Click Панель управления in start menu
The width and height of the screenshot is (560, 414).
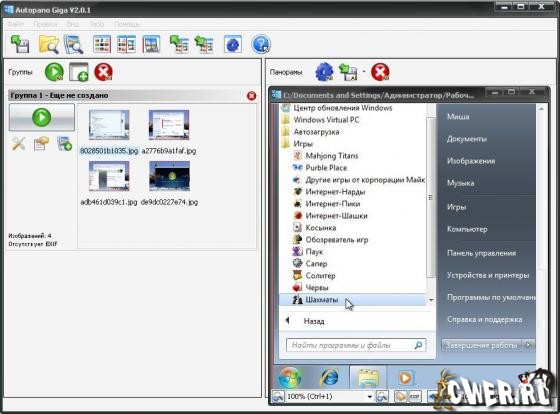point(481,253)
